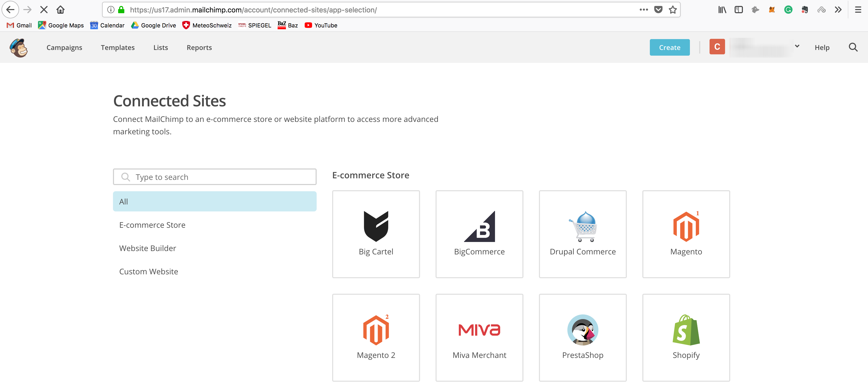
Task: Expand the account dropdown arrow
Action: click(797, 46)
